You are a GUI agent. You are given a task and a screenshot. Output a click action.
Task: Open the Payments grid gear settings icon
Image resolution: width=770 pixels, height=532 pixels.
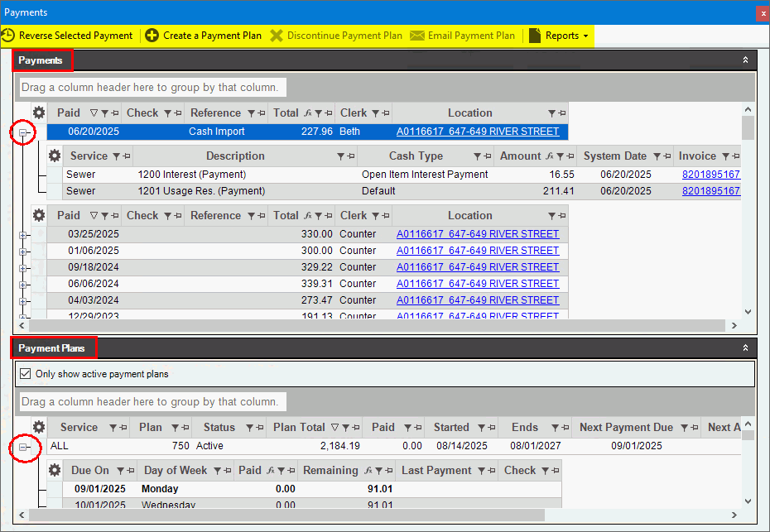(x=39, y=113)
